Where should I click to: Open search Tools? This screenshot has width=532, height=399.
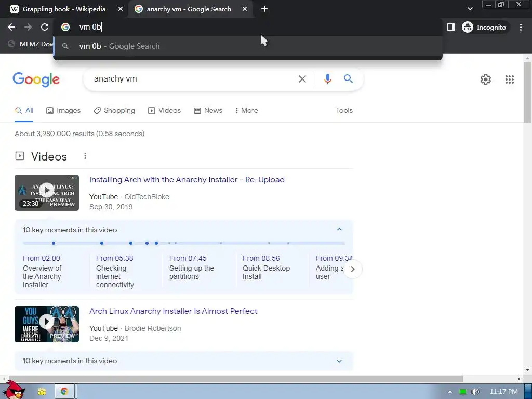(x=344, y=110)
